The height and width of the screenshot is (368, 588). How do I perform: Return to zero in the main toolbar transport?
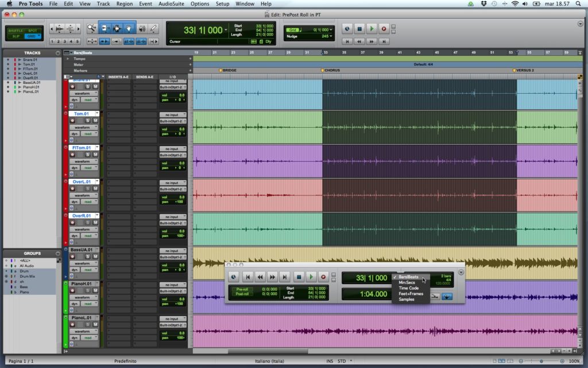[x=347, y=41]
